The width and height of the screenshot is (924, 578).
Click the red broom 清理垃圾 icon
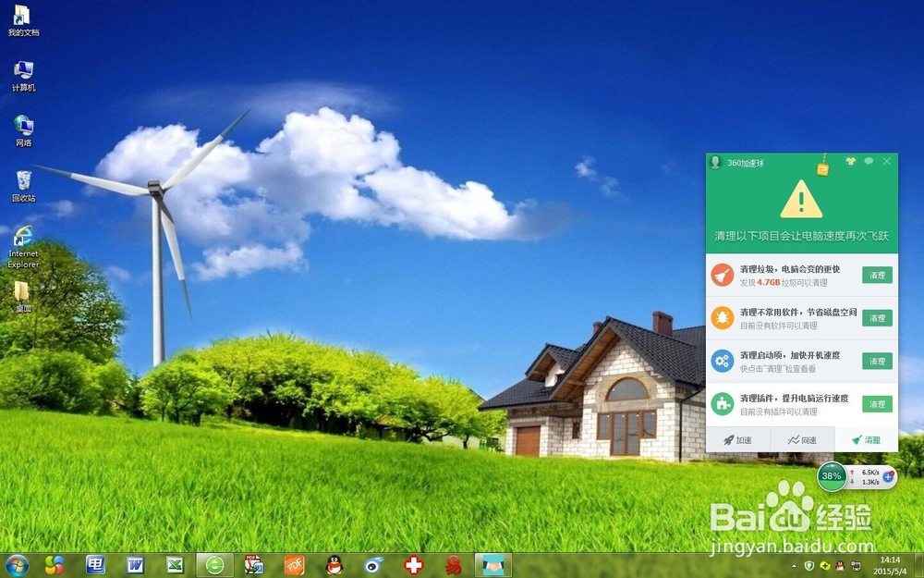click(722, 275)
